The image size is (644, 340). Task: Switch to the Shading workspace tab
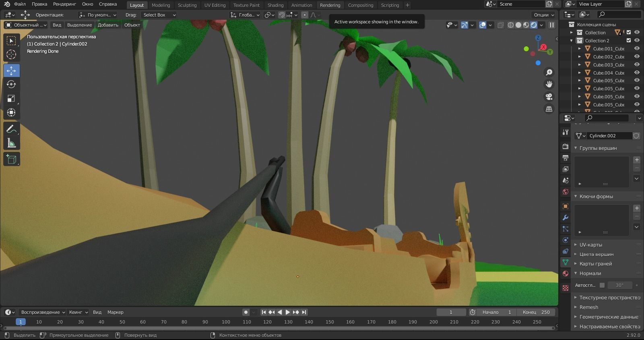pos(275,5)
